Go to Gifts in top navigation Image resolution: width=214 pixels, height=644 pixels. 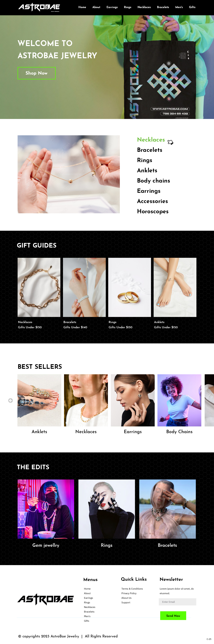192,7
